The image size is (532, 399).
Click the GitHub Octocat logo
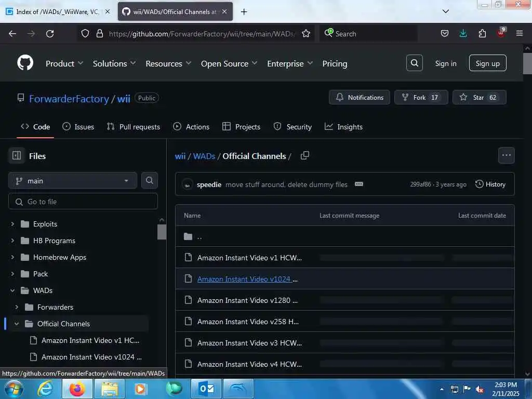(25, 63)
